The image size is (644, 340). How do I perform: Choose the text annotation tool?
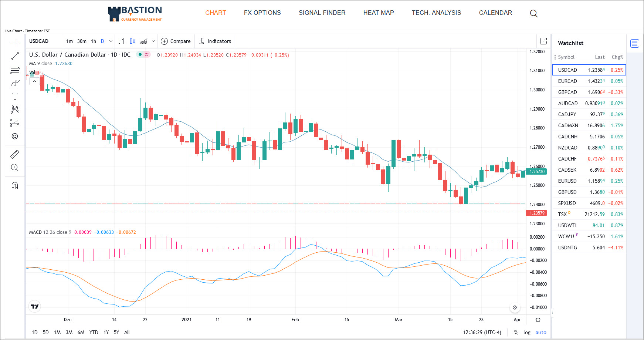click(x=15, y=96)
